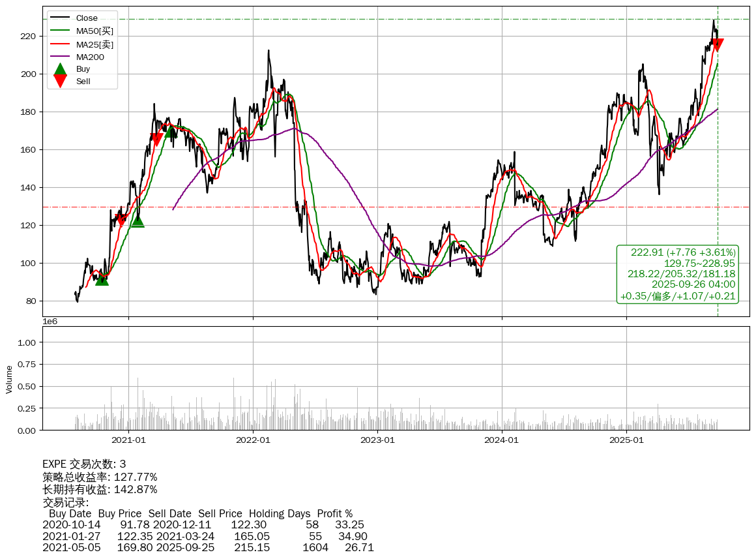Select the red sell marker at far right
The height and width of the screenshot is (559, 756).
717,45
